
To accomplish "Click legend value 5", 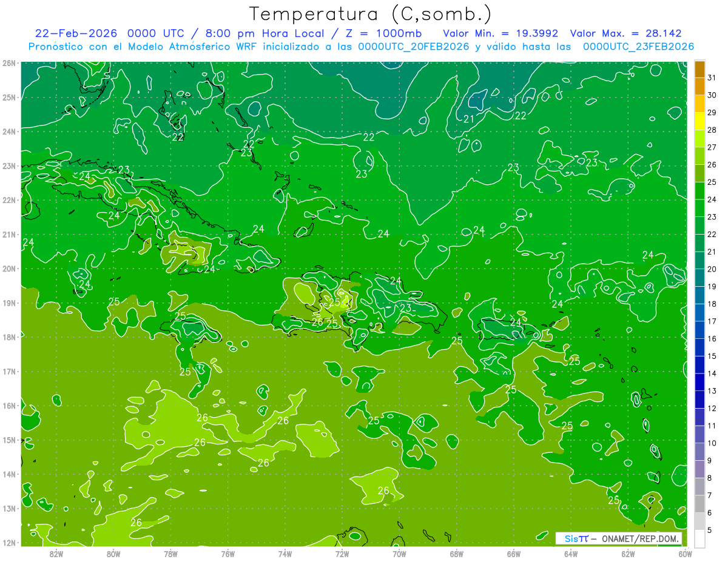I will 710,530.
